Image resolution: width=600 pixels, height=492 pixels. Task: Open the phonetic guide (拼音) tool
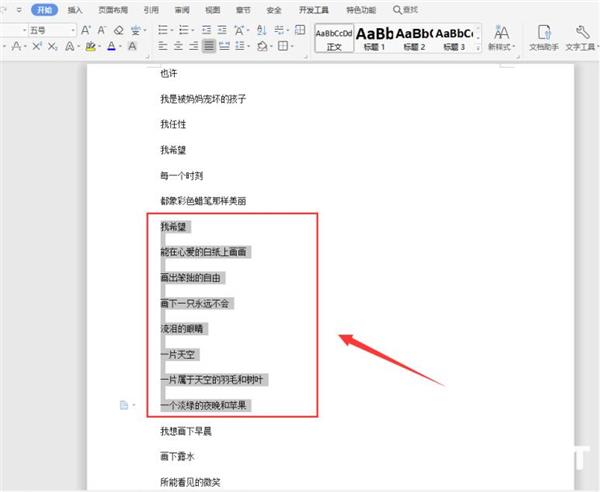coord(135,30)
